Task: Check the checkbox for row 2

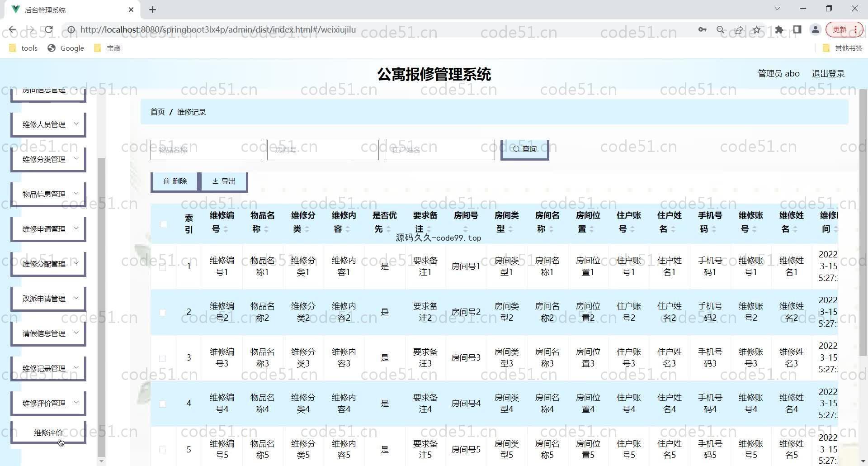Action: click(163, 313)
